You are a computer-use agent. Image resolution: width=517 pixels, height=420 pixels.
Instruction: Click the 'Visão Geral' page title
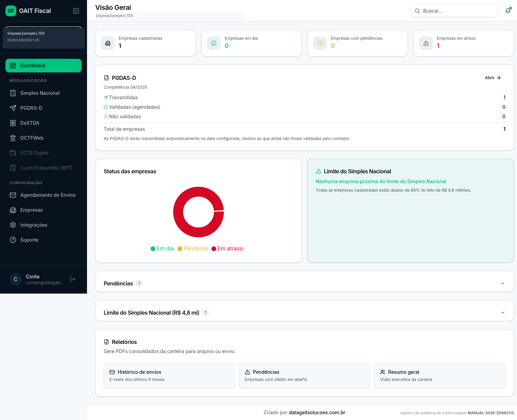click(x=113, y=7)
